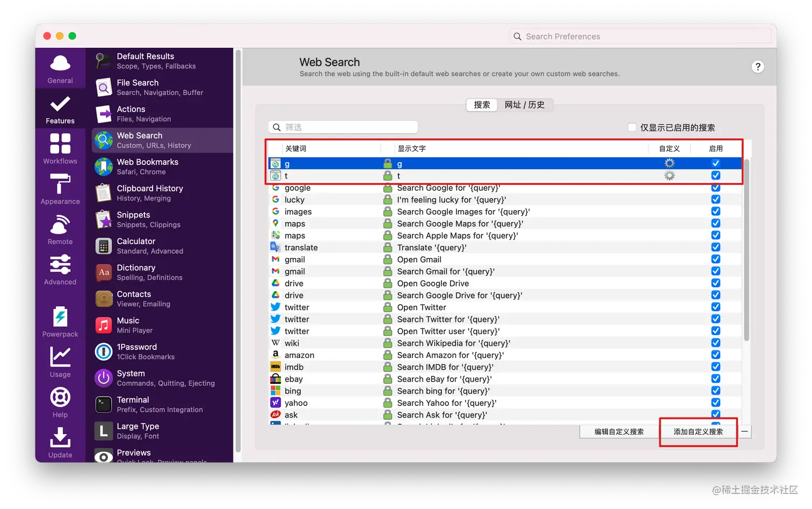Switch to the 网址 / 历史 tab
This screenshot has width=812, height=509.
click(x=525, y=105)
